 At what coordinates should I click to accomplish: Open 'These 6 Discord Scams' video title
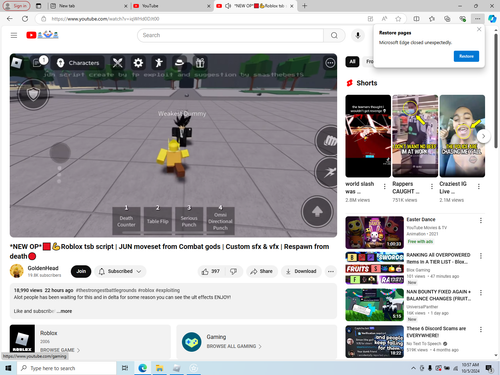pos(436,332)
